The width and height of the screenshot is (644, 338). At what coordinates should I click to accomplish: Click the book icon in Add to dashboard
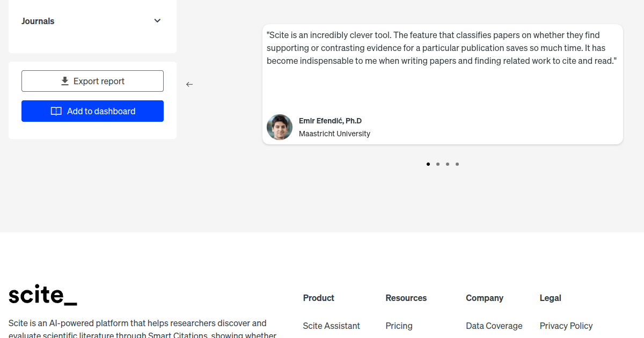pyautogui.click(x=56, y=111)
